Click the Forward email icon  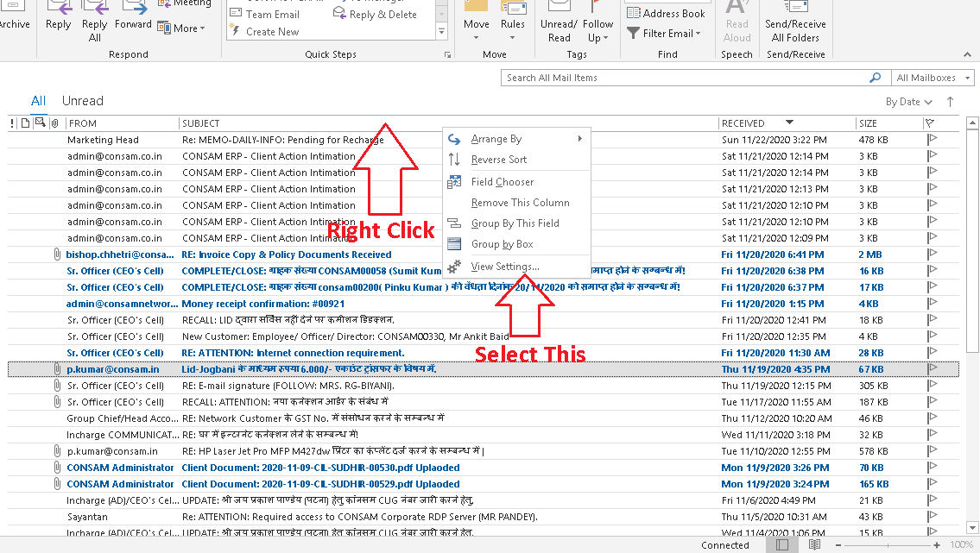click(x=133, y=17)
